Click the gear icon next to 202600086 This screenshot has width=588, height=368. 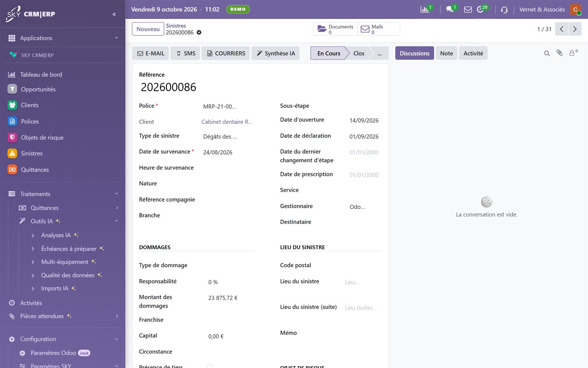pos(199,32)
